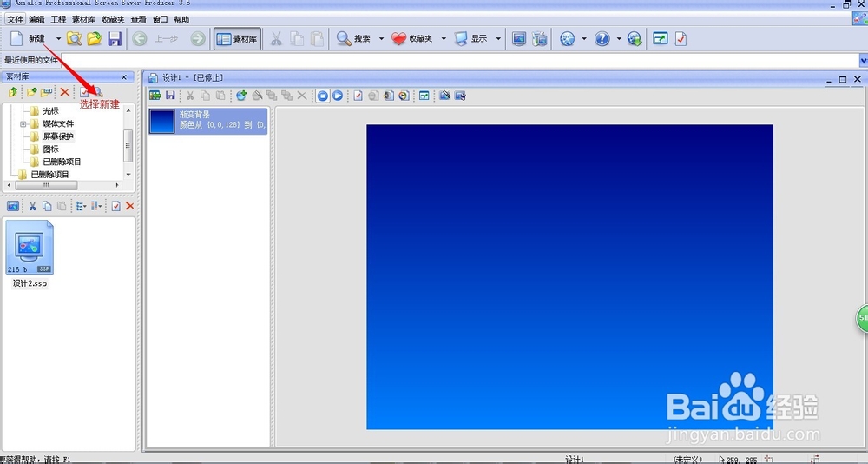
Task: Click the red X delete icon in library tree toolbar
Action: [65, 92]
